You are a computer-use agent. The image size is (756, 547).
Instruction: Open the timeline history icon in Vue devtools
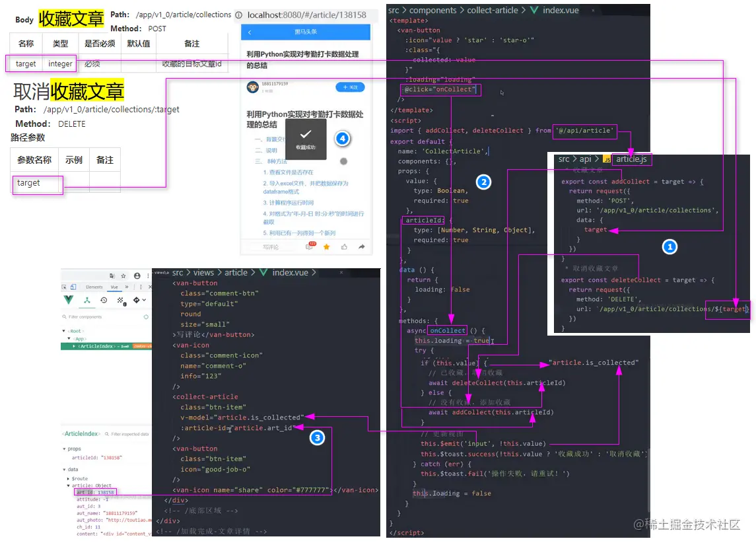(x=104, y=300)
